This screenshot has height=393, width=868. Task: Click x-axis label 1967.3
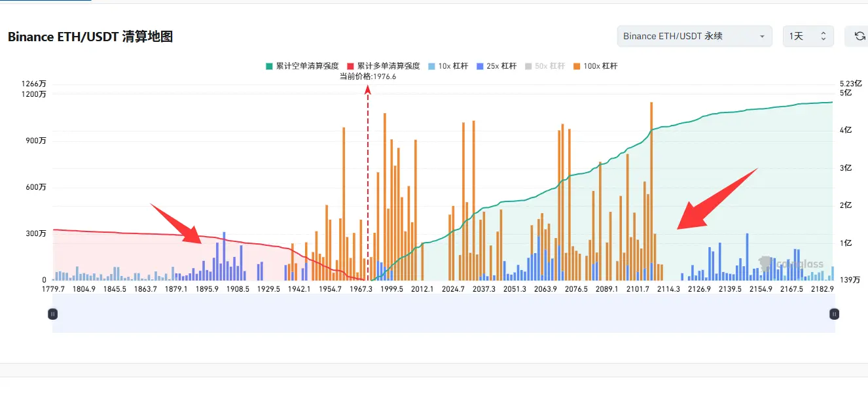361,289
